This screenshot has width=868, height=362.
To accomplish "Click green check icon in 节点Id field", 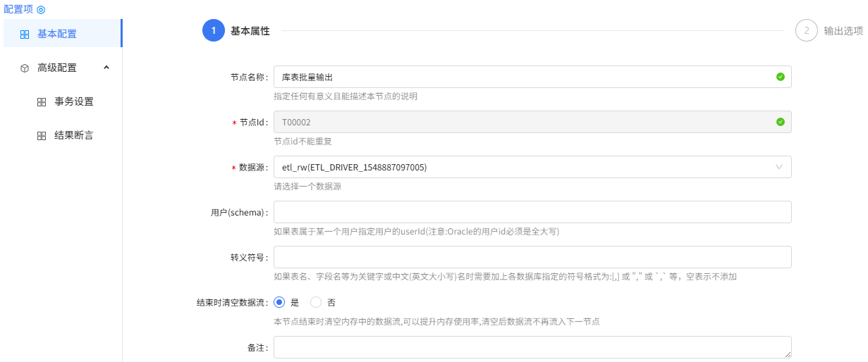I will [781, 122].
